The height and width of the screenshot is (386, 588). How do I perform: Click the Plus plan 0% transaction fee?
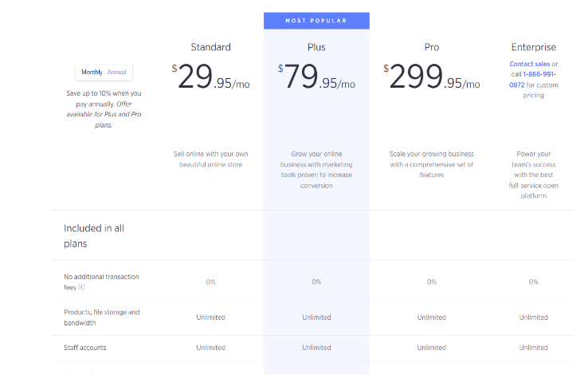[316, 282]
